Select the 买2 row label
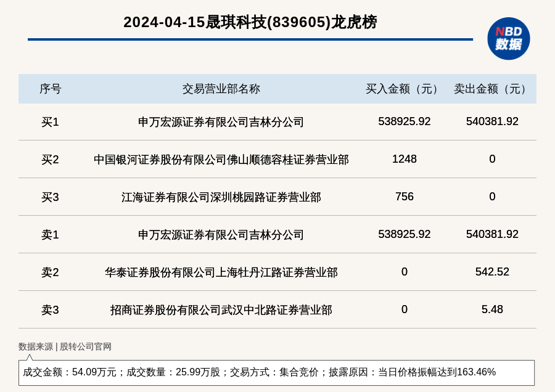The width and height of the screenshot is (555, 392). [x=50, y=160]
